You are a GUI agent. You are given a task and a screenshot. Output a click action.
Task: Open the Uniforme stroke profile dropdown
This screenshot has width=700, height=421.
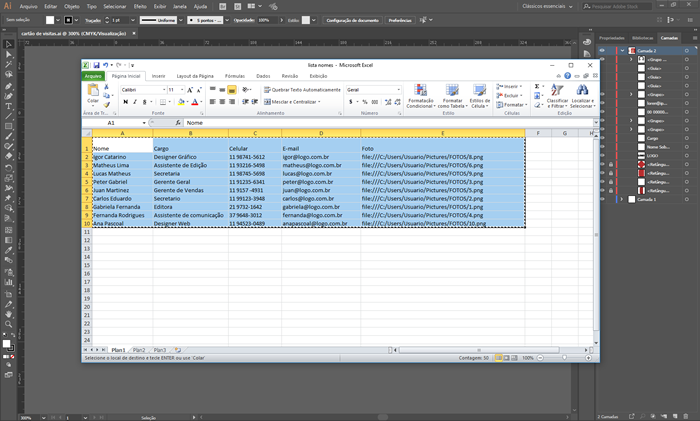[x=181, y=20]
